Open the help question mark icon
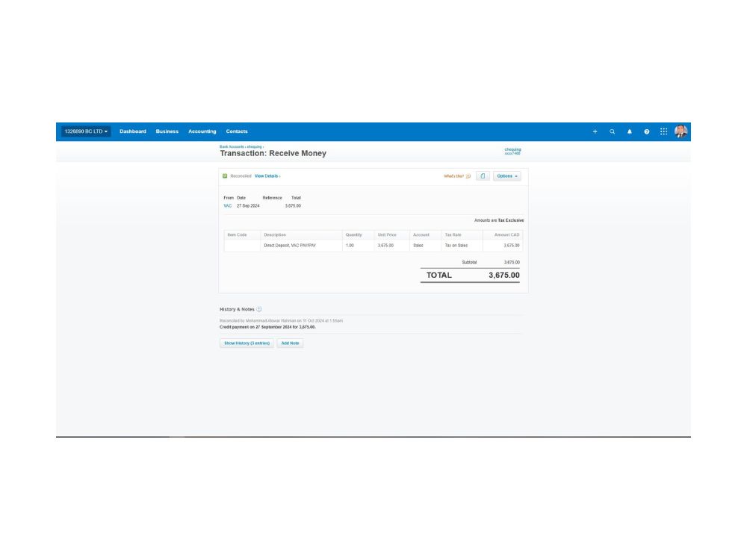 click(646, 131)
